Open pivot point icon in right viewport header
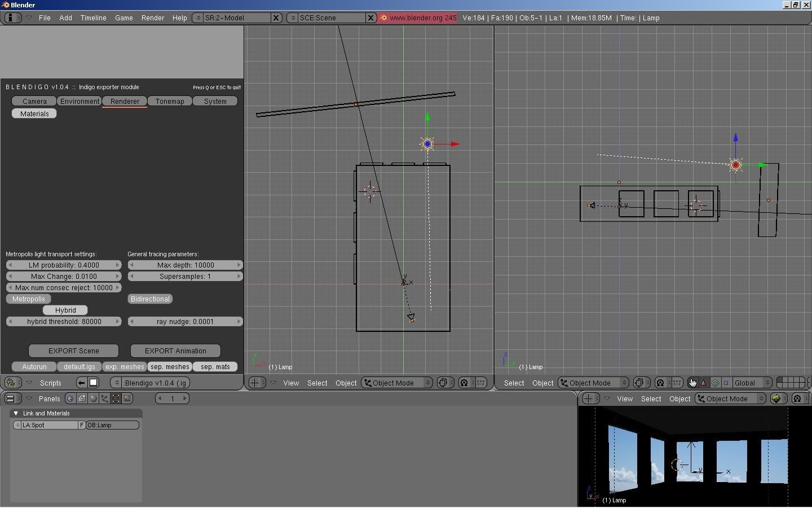The width and height of the screenshot is (812, 508). point(662,383)
